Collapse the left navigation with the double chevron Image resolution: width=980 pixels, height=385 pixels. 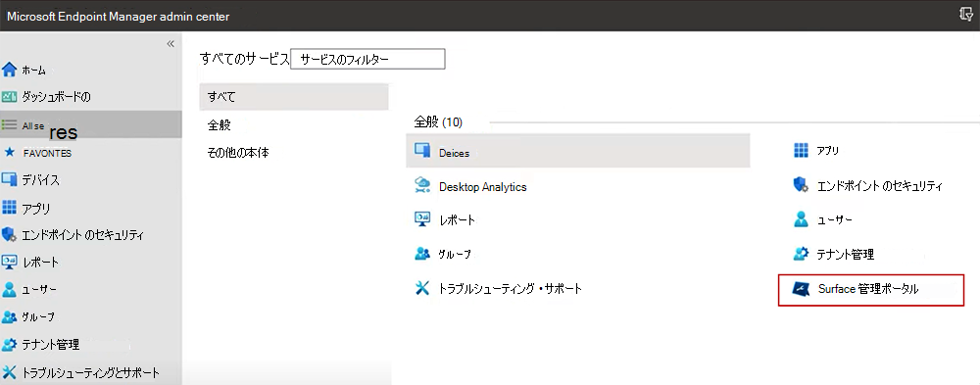170,43
